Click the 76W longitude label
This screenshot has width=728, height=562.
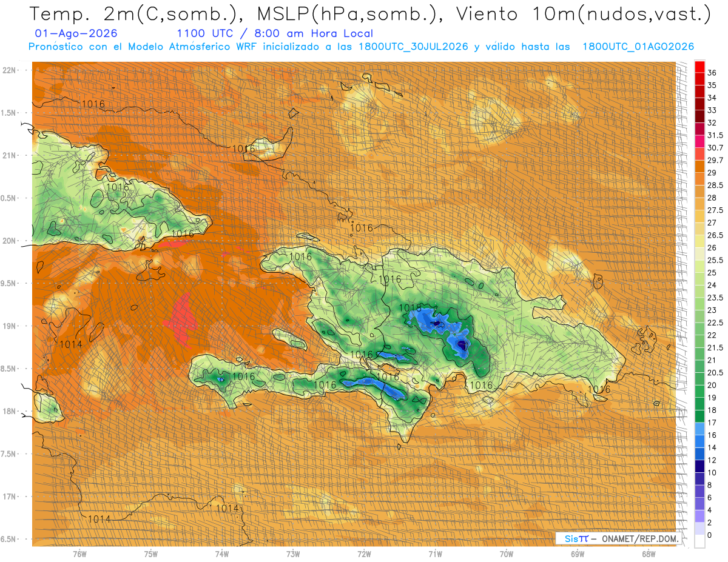point(79,554)
